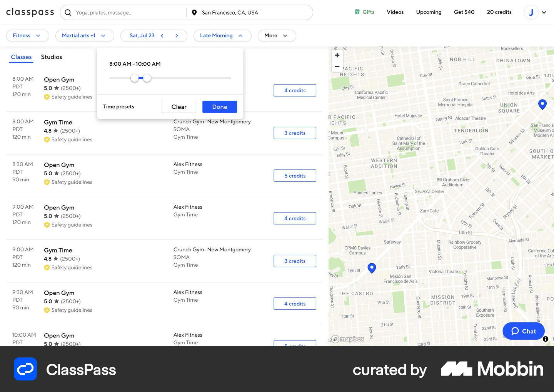Open Safety guidelines for 8:30 AM Open Gym
The width and height of the screenshot is (554, 392).
pyautogui.click(x=68, y=182)
